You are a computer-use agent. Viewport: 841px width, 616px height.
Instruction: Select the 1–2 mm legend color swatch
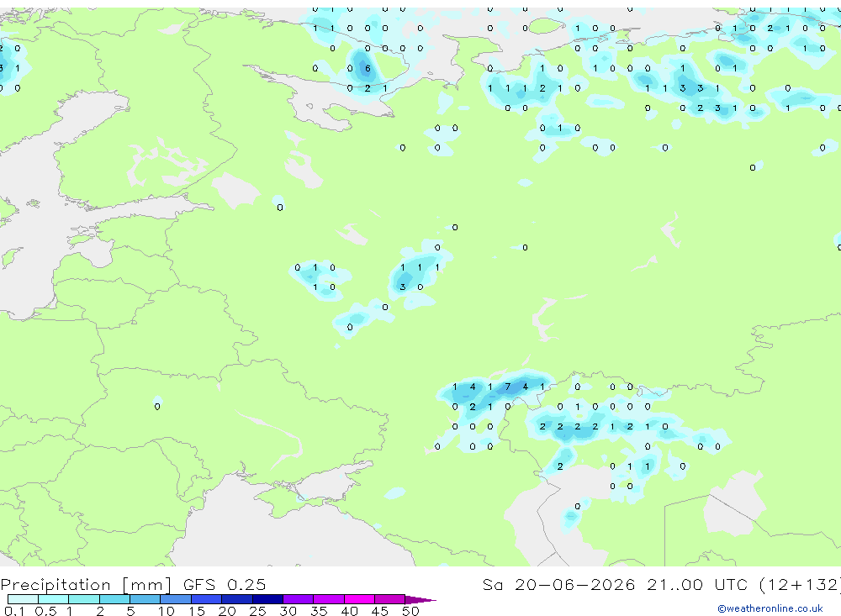pos(84,599)
